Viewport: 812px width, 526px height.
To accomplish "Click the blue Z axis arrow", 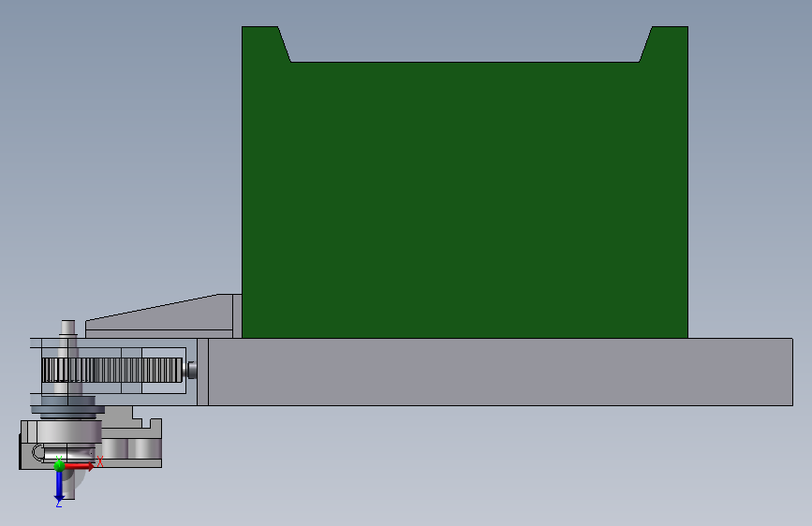I will (59, 486).
